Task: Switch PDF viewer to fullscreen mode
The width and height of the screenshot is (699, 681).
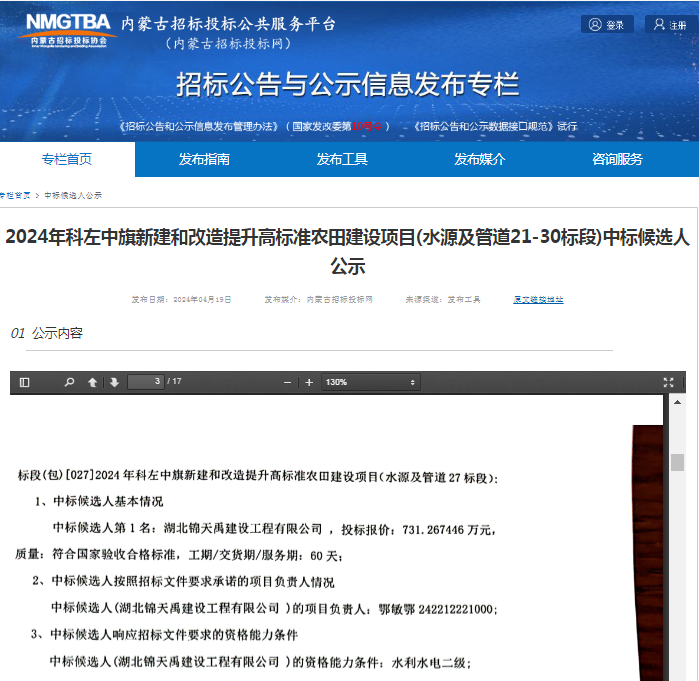Action: click(668, 382)
